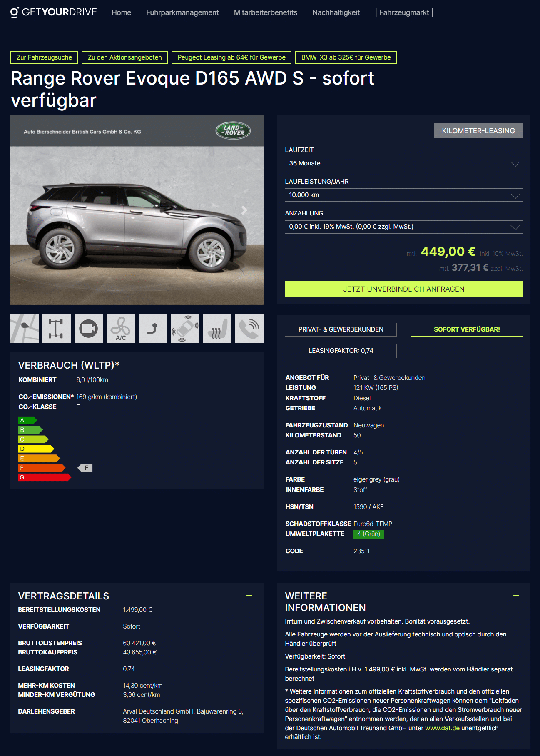This screenshot has width=540, height=756.
Task: Click Minder-km Vergütung 3,96 cent/km
Action: 142,695
